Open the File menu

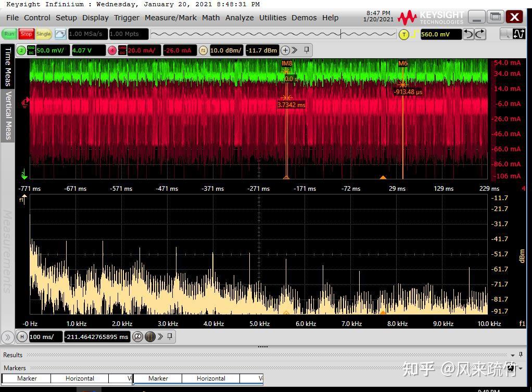tap(12, 18)
